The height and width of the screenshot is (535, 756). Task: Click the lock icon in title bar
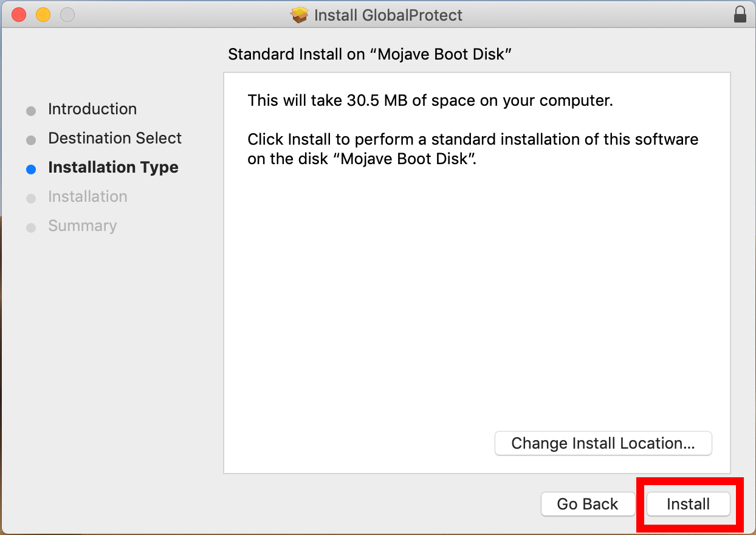(740, 15)
